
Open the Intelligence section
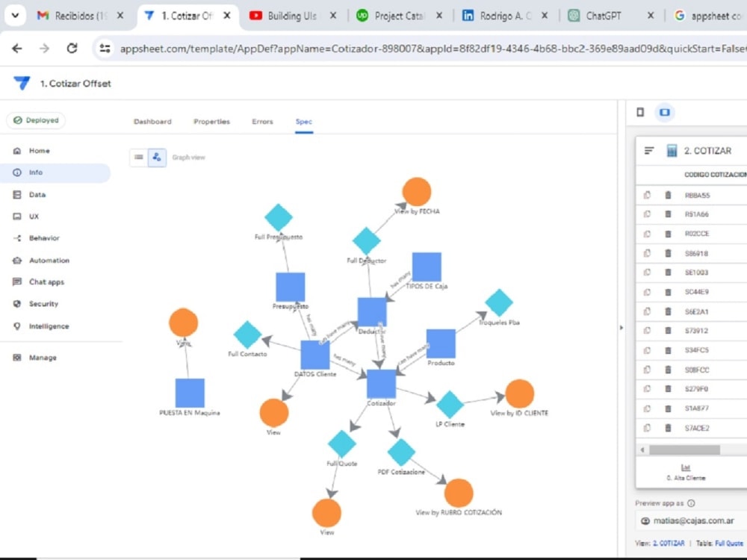[x=49, y=326]
